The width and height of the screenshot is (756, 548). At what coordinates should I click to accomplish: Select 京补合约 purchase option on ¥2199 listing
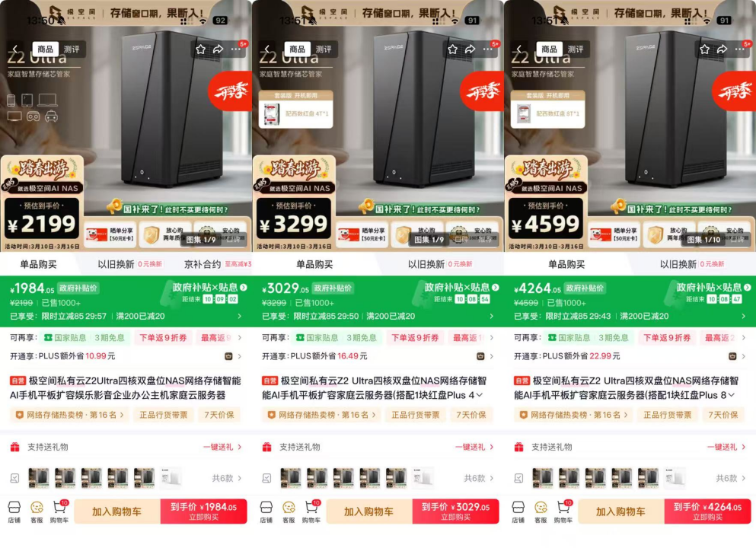203,264
